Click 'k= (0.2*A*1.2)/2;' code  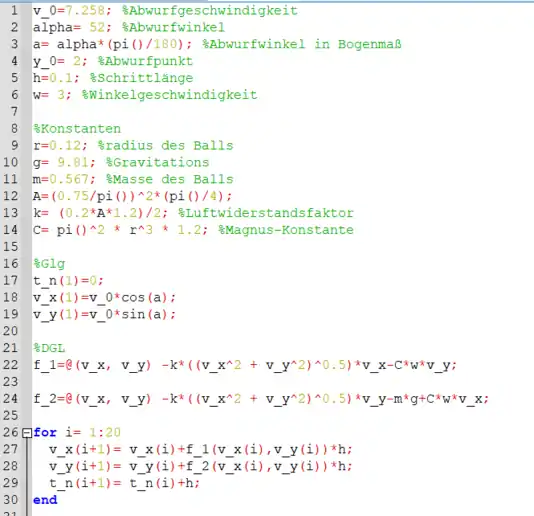pos(100,213)
